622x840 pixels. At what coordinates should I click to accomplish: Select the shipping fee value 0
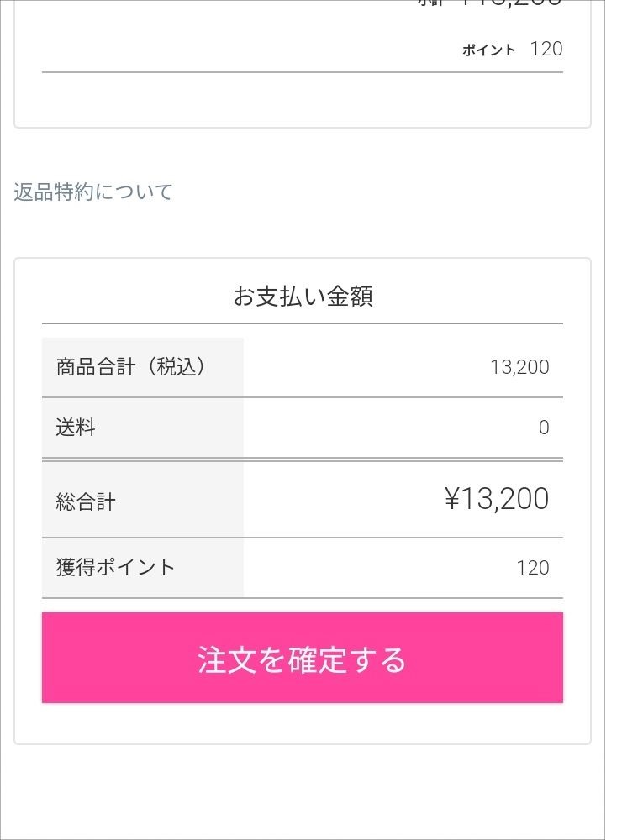[543, 428]
